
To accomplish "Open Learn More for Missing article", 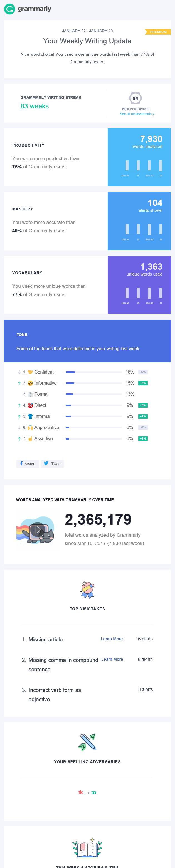I will (x=112, y=639).
